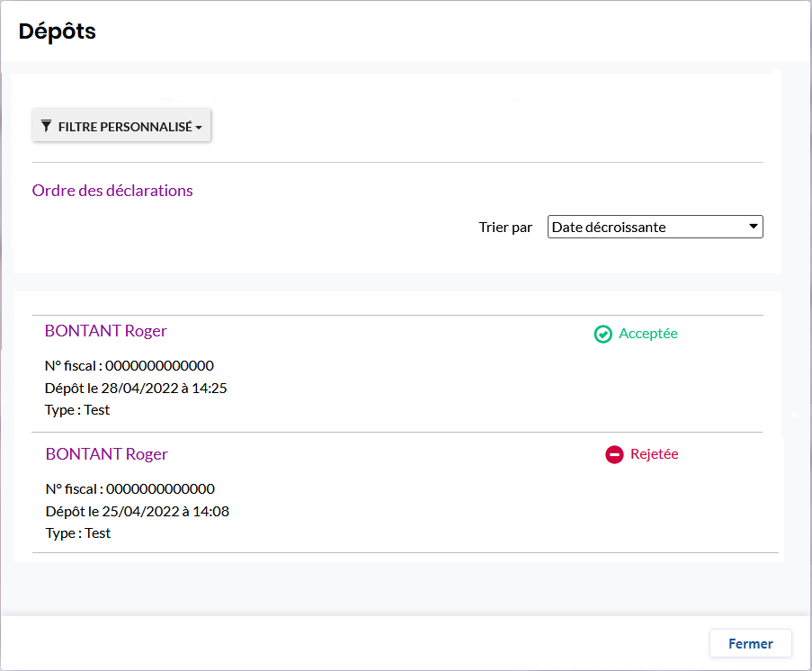Open the Filtre personnalisé menu label
This screenshot has height=671, width=812.
(125, 128)
